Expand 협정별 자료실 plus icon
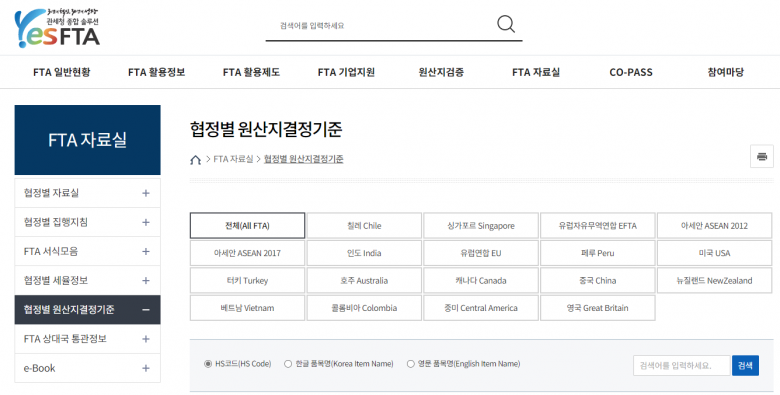Image resolution: width=780 pixels, height=395 pixels. [146, 193]
